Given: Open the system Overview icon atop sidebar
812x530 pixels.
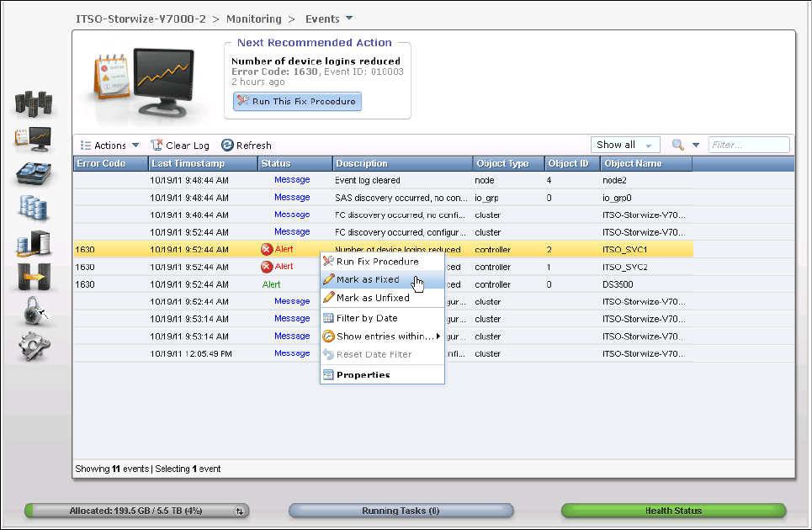Looking at the screenshot, I should tap(34, 103).
